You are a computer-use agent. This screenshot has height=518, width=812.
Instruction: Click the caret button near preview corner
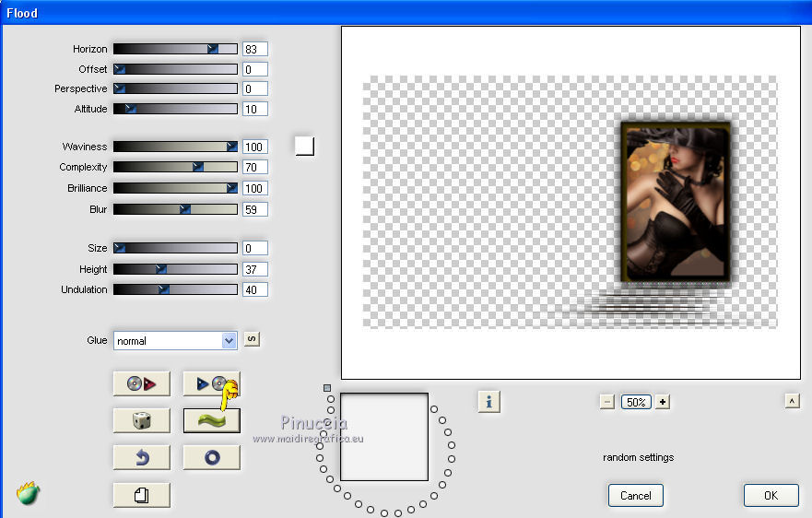pos(793,401)
